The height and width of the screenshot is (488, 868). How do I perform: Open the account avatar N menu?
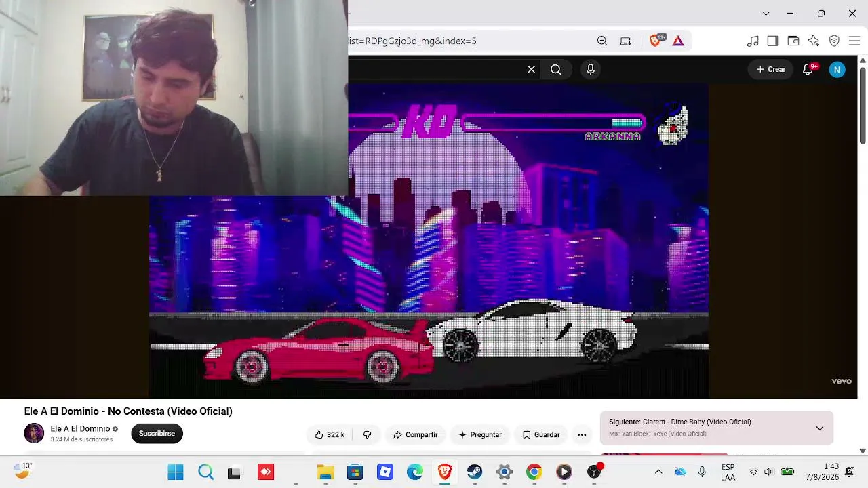[837, 69]
